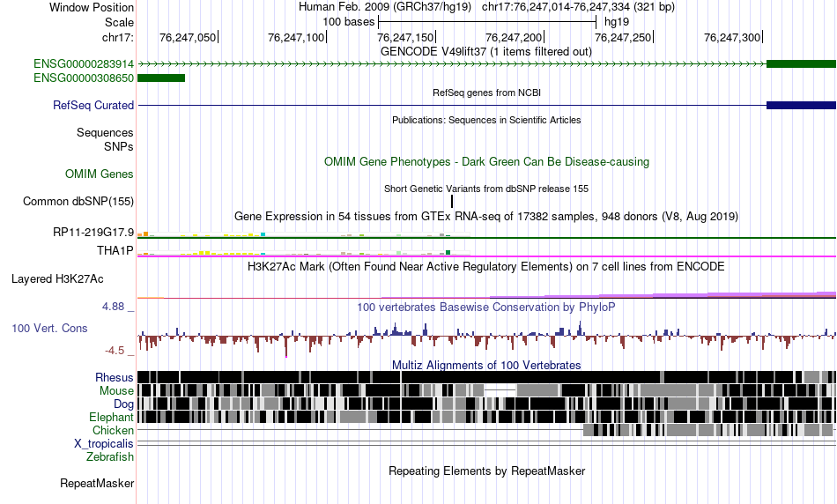Image resolution: width=837 pixels, height=504 pixels.
Task: Click the Dog alignment label
Action: (123, 404)
